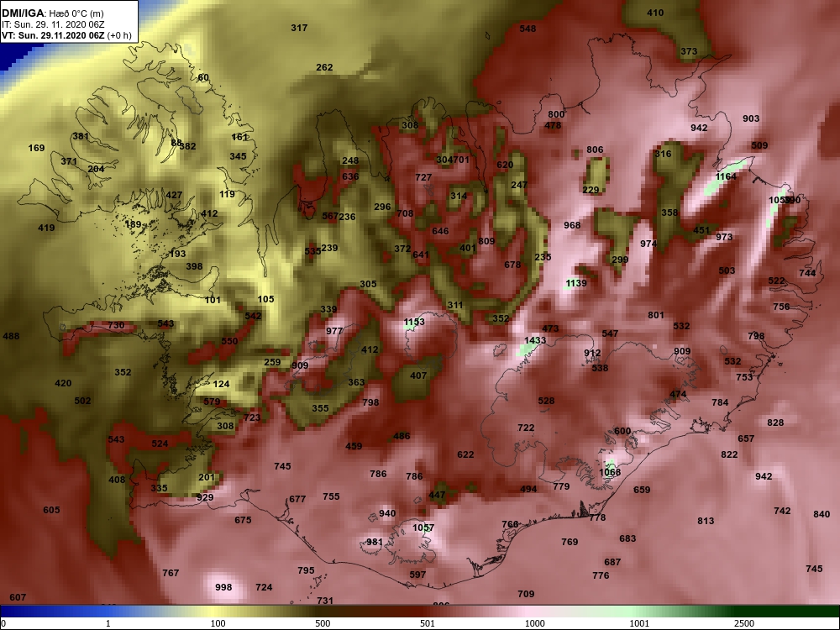Click the 709 height value on the map

pos(526,594)
